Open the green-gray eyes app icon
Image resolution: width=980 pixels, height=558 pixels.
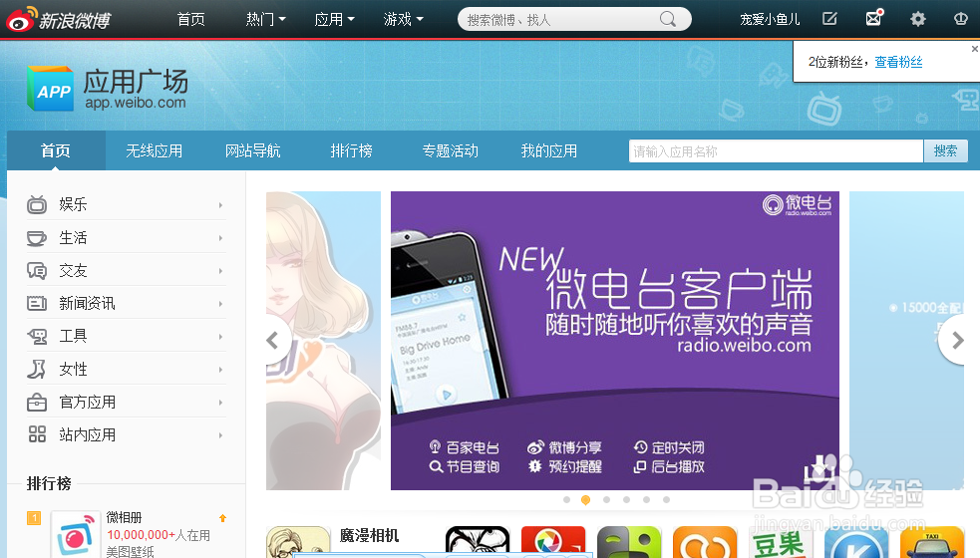(629, 542)
